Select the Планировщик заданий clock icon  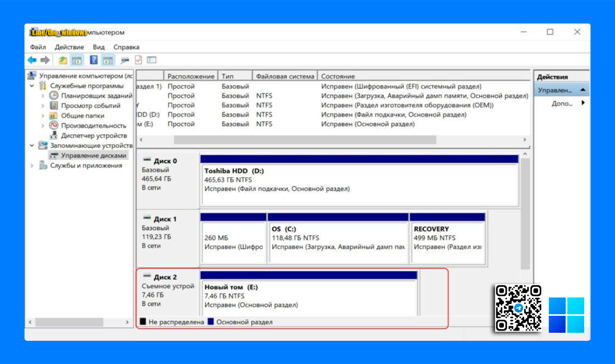coord(54,96)
